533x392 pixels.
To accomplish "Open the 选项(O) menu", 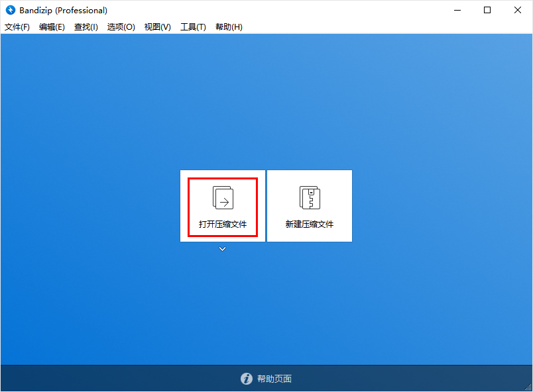I will click(121, 27).
